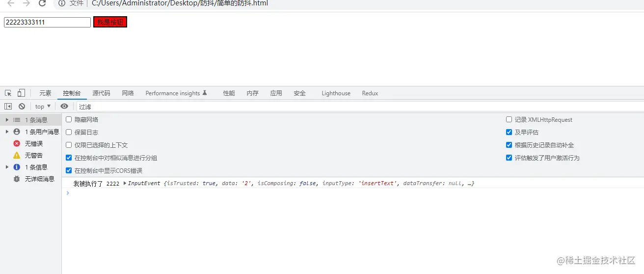Click the 过滤 filter field
644x274 pixels.
coord(359,107)
